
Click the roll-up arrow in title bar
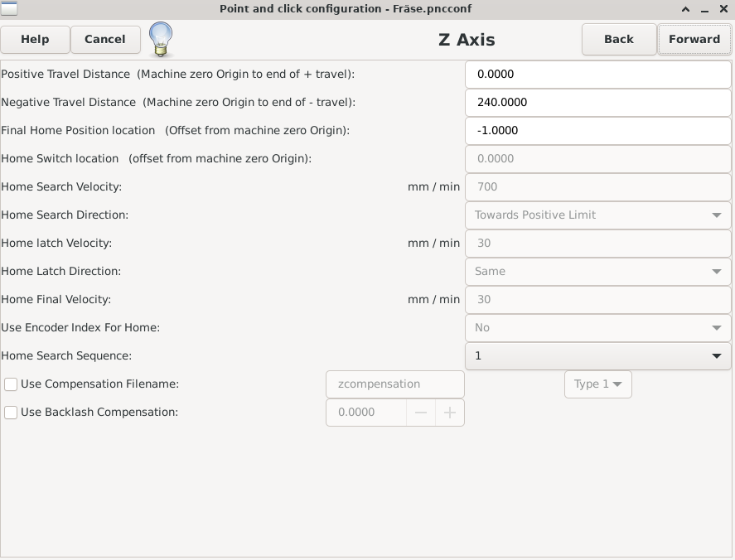point(686,9)
